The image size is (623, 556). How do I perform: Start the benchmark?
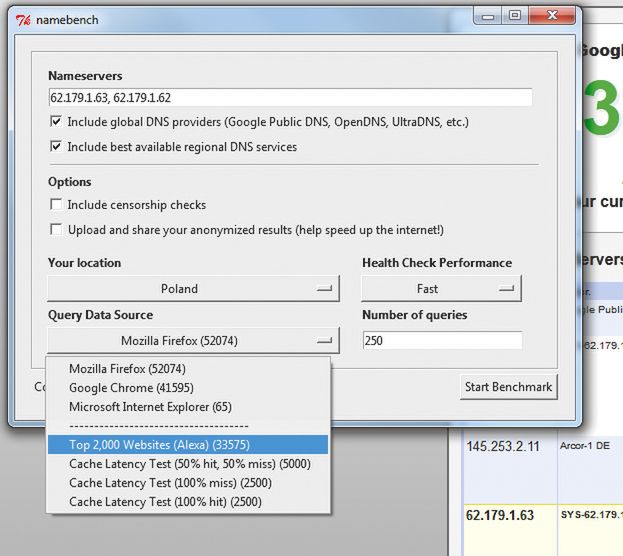[509, 387]
